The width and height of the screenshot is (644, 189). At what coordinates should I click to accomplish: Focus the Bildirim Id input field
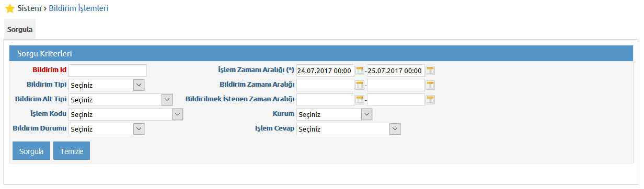(x=108, y=70)
